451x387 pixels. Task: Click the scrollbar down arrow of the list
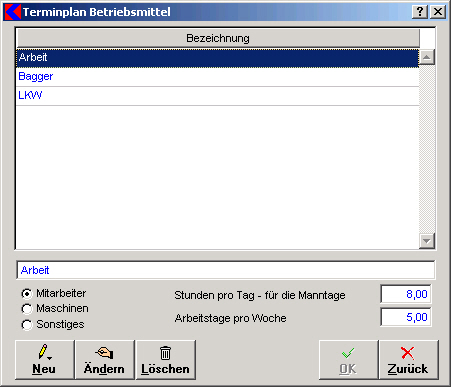pyautogui.click(x=427, y=241)
